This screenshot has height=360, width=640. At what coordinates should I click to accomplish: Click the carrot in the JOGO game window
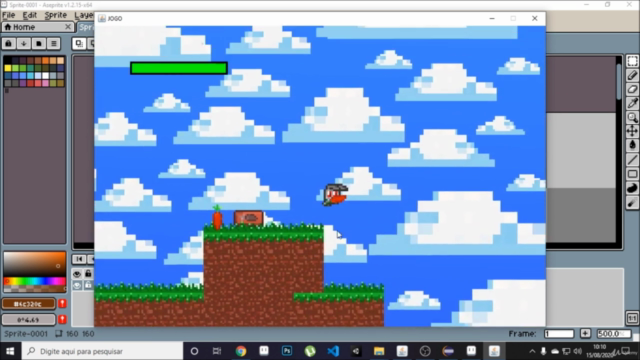pos(217,217)
